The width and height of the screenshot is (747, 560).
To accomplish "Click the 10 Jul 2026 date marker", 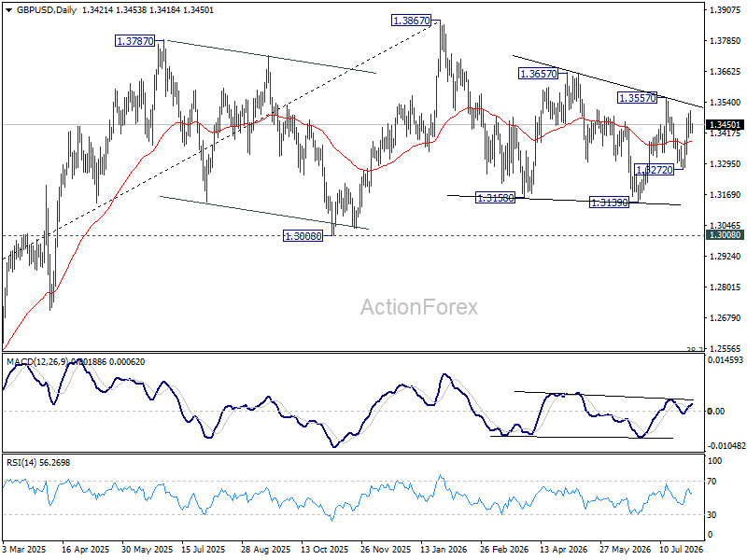I will [682, 549].
